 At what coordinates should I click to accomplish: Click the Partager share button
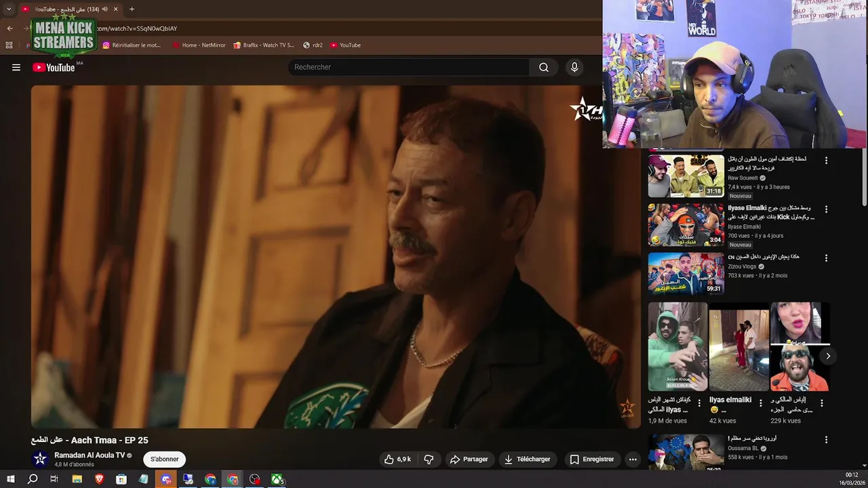click(469, 459)
